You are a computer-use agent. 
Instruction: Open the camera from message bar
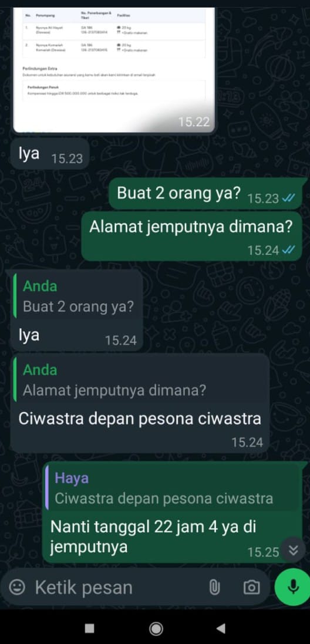click(251, 587)
